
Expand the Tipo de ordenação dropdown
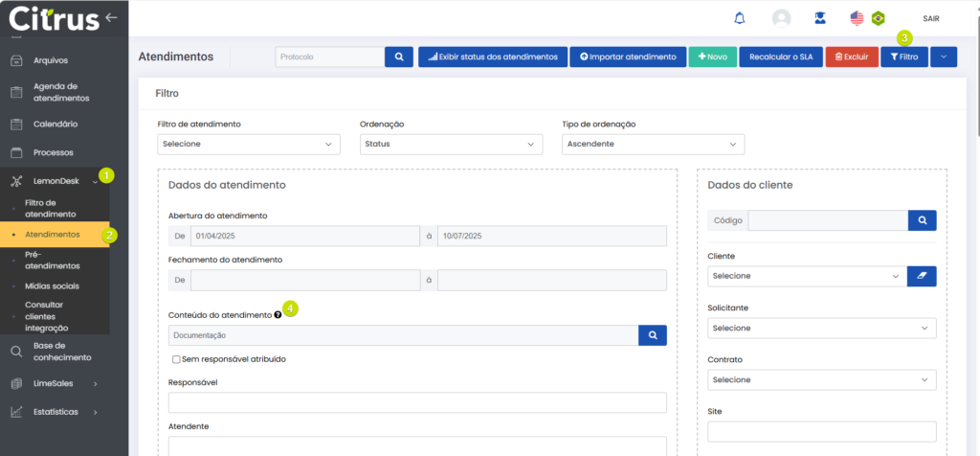[x=654, y=144]
